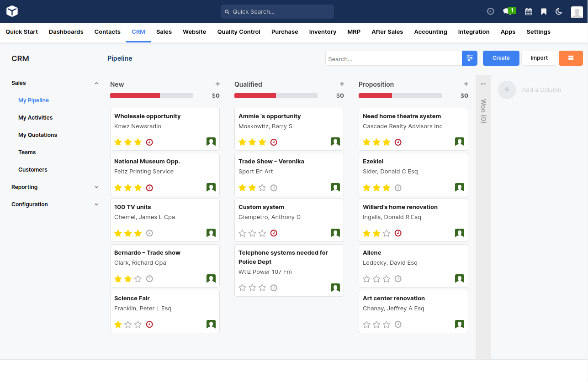Click assigned user avatar on Science Fair card

coord(211,324)
